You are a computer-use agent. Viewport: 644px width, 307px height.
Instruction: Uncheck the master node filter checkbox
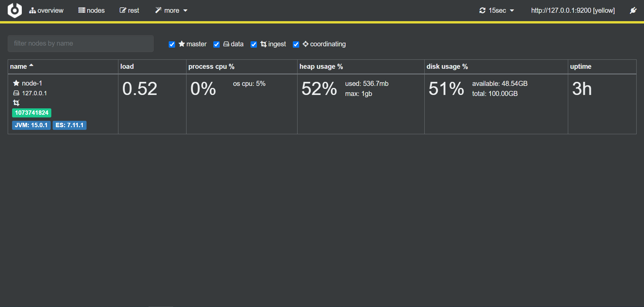pyautogui.click(x=172, y=44)
